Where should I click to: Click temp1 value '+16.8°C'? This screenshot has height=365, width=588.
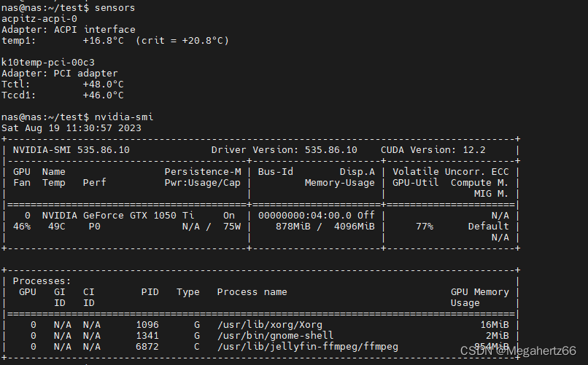point(103,40)
